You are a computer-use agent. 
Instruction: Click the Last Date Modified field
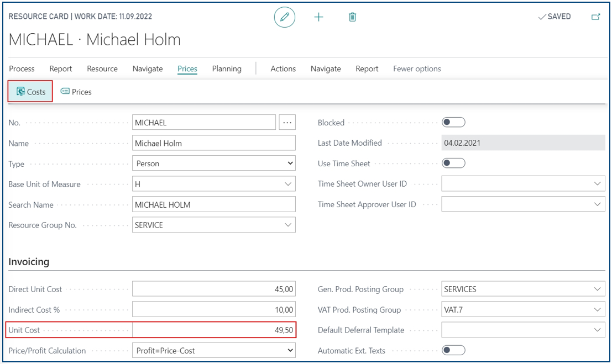524,143
